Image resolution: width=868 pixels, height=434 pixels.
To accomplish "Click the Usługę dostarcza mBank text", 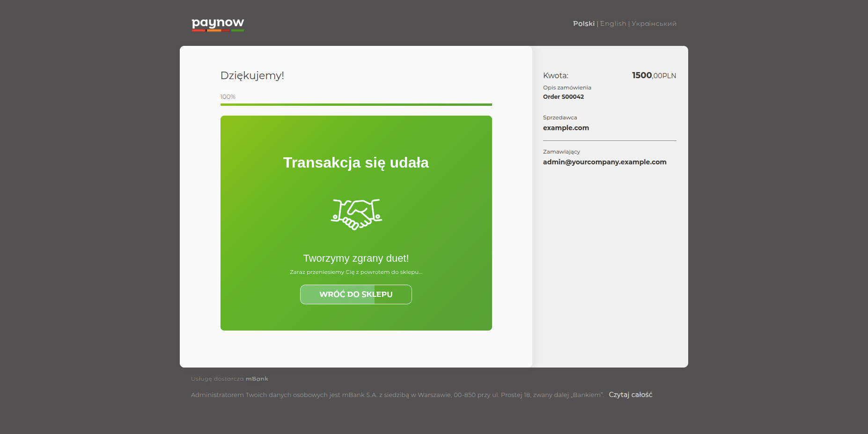I will coord(229,379).
